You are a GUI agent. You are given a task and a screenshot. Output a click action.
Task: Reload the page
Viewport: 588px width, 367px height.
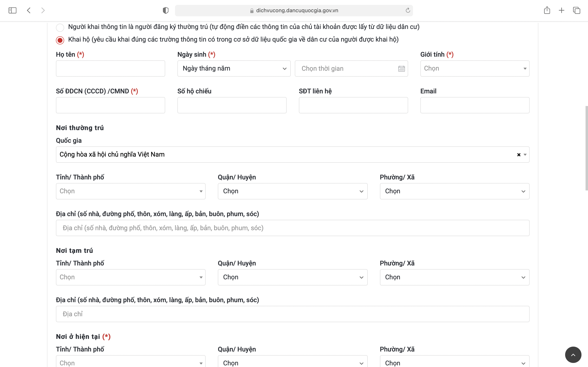(x=408, y=10)
